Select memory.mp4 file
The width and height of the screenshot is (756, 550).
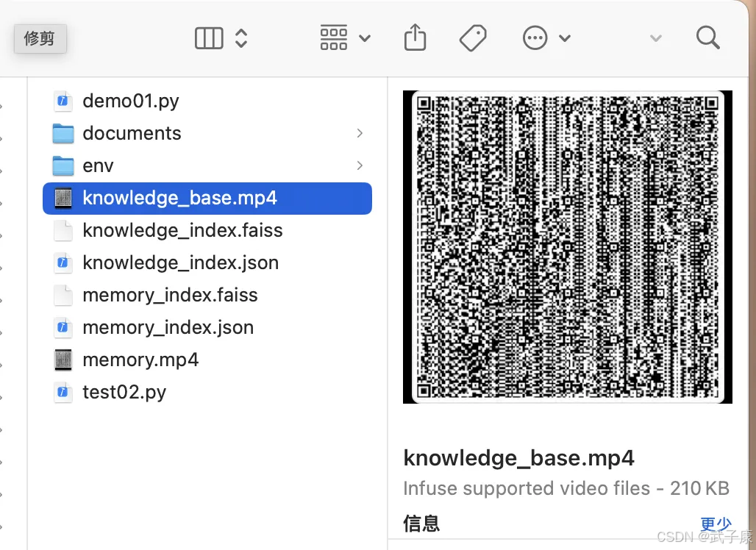(207, 360)
